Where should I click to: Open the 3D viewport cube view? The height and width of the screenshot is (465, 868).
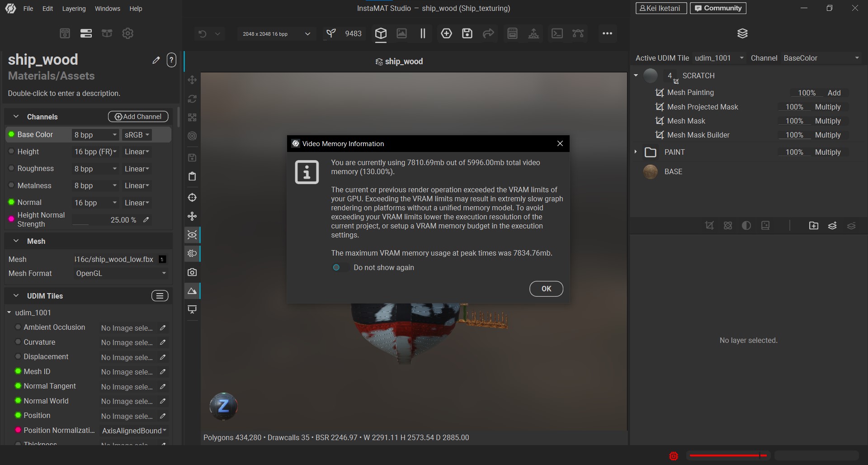[381, 33]
